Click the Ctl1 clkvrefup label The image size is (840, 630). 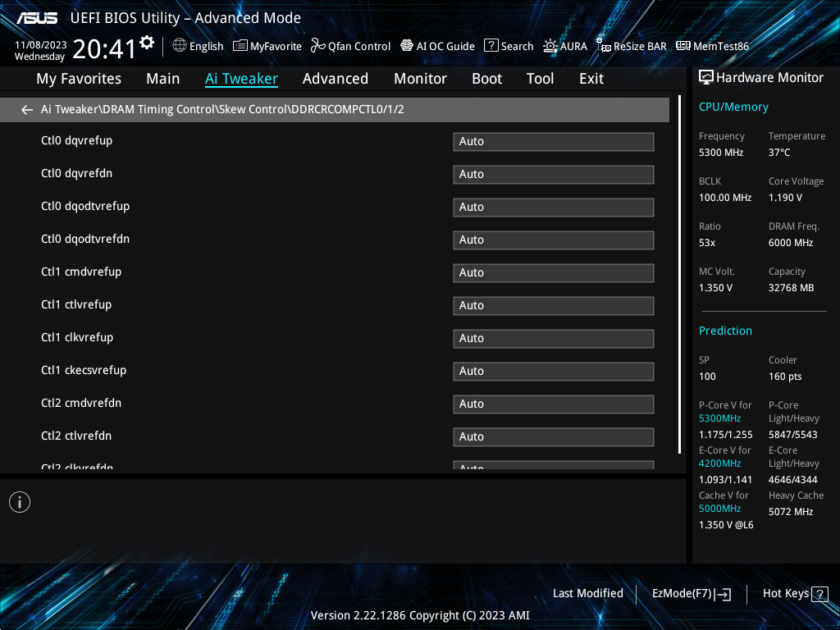[x=77, y=337]
